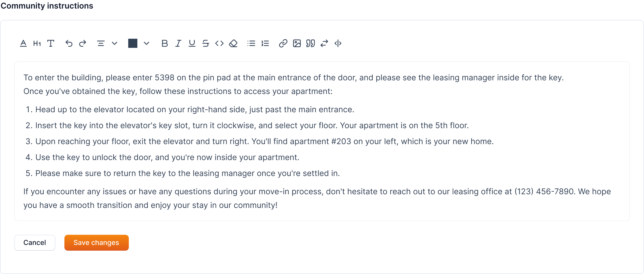Undo the last edit
Viewport: 644px width, 274px height.
click(69, 44)
